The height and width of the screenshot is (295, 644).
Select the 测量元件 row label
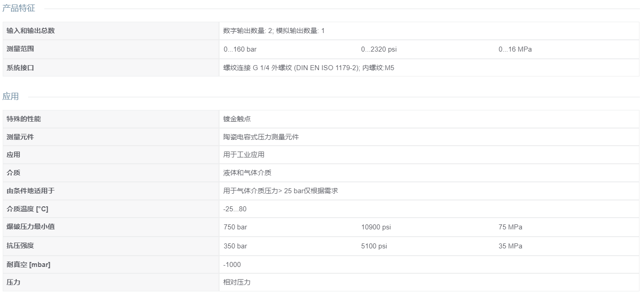20,137
